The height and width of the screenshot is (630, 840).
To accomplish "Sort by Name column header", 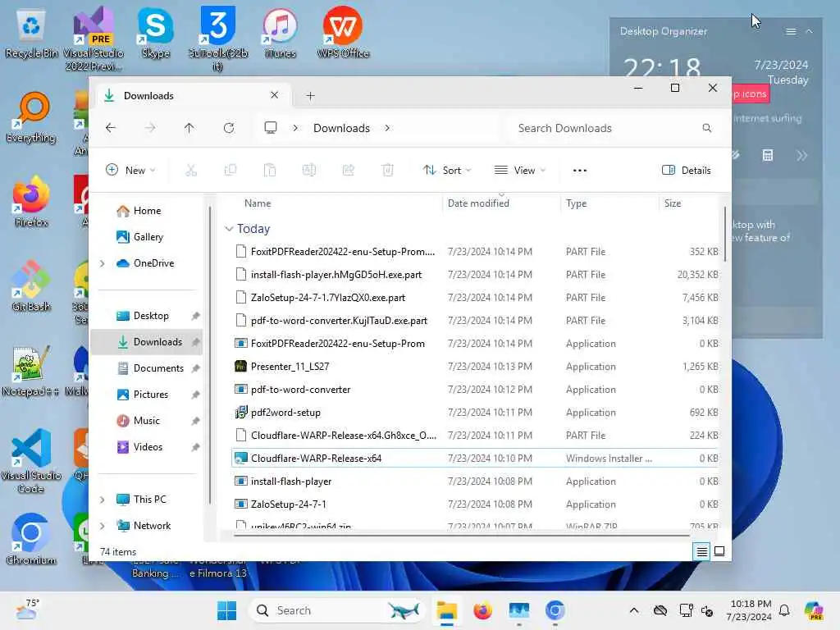I will (257, 203).
